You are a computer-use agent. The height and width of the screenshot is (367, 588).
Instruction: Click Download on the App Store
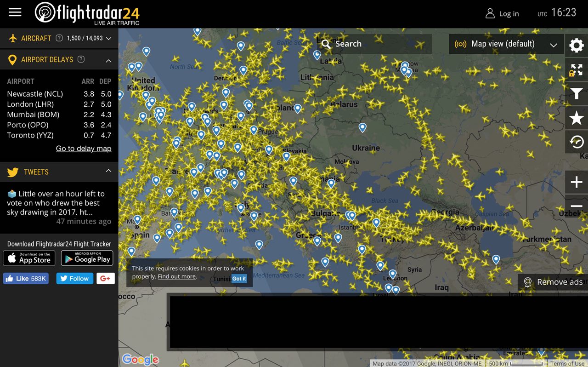(x=29, y=258)
